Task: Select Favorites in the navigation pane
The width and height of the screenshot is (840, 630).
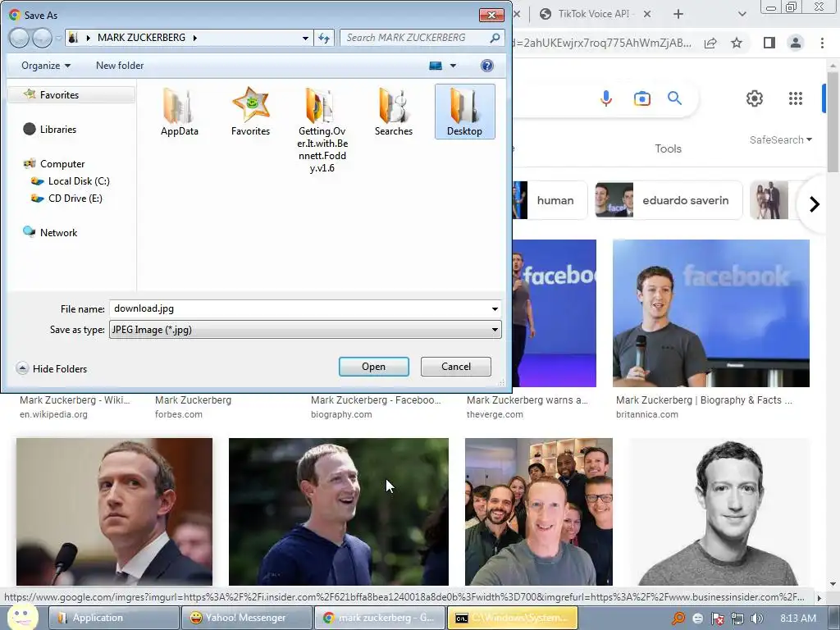Action: (x=59, y=95)
